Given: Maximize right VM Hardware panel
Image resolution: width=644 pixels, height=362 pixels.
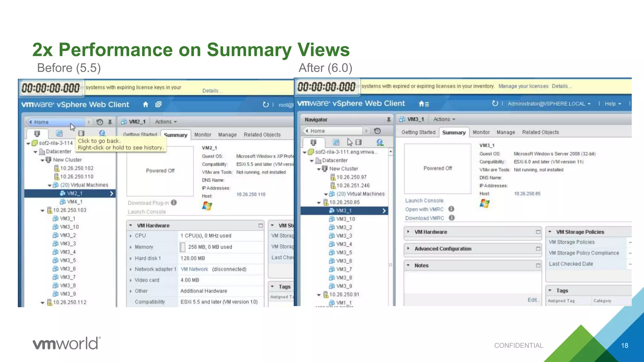Looking at the screenshot, I should click(538, 232).
